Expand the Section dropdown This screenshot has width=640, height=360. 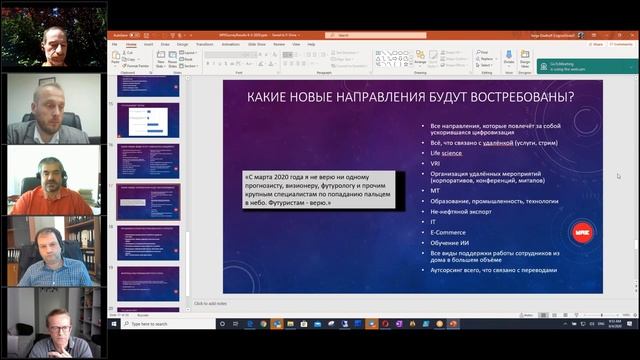click(189, 66)
